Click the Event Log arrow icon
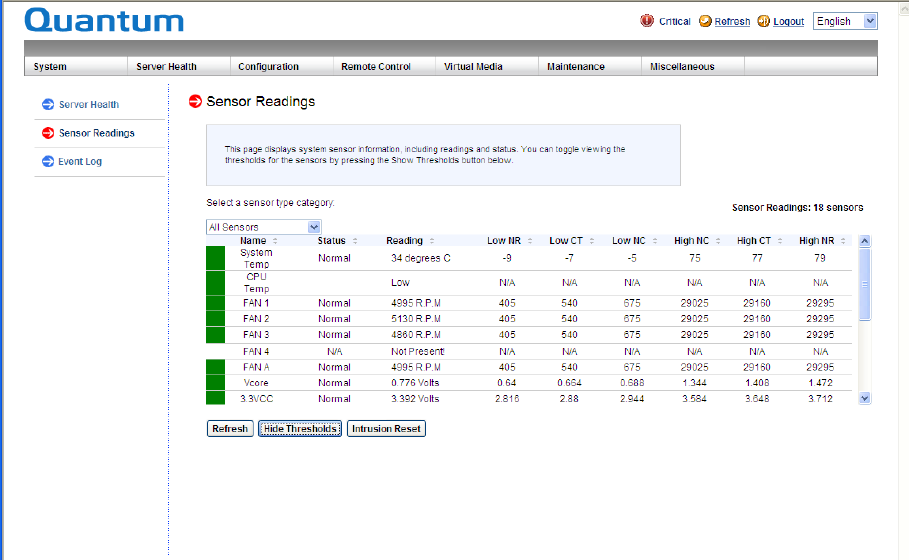The height and width of the screenshot is (560, 909). pos(47,161)
